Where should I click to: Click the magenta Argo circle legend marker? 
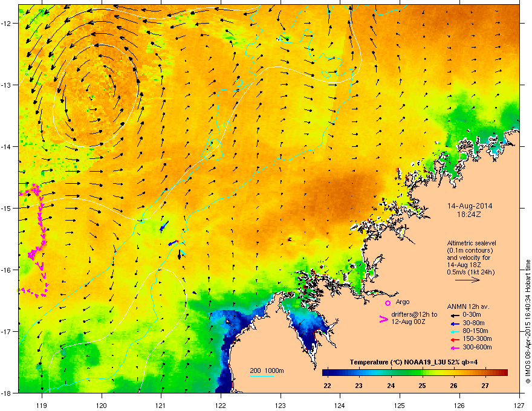pyautogui.click(x=388, y=303)
